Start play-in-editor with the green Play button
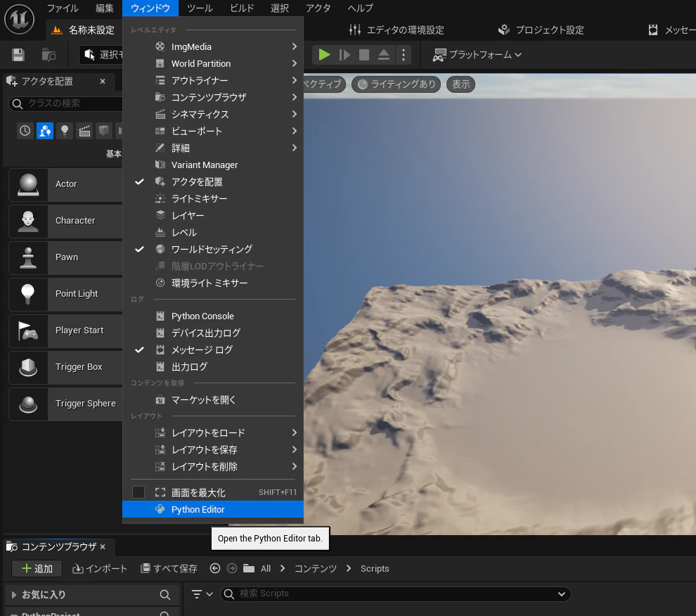The height and width of the screenshot is (616, 696). [x=325, y=55]
